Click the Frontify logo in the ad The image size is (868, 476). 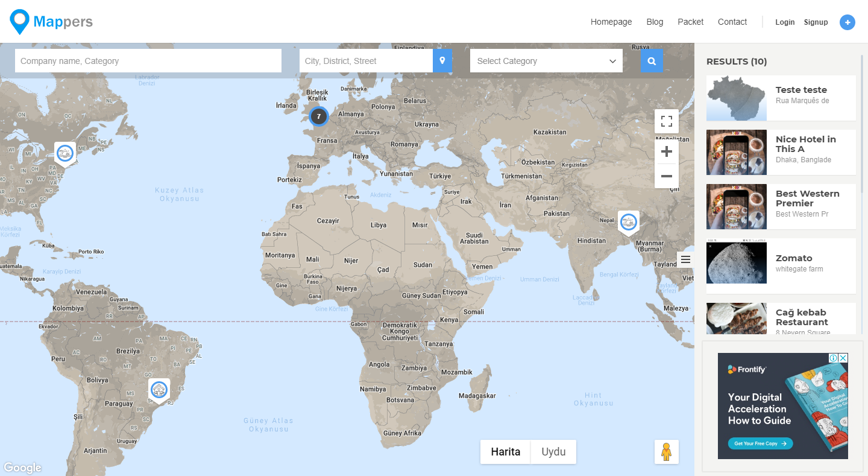747,369
